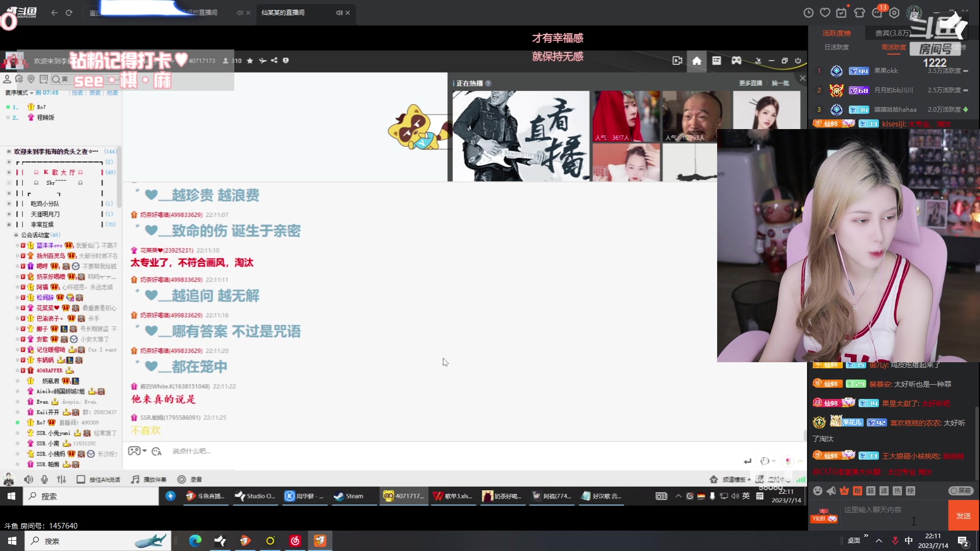The image size is (980, 551).
Task: Click the 发送 send button
Action: 964,516
